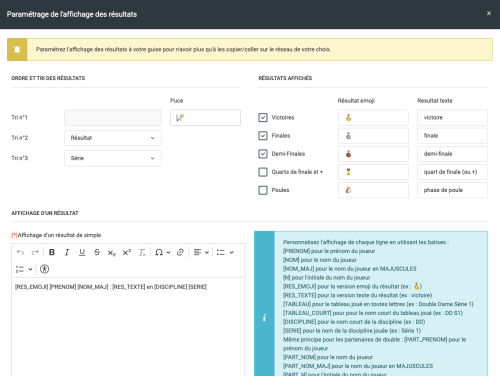Viewport: 500px width, 376px height.
Task: Click the disabled Tri n°1 field
Action: click(113, 118)
